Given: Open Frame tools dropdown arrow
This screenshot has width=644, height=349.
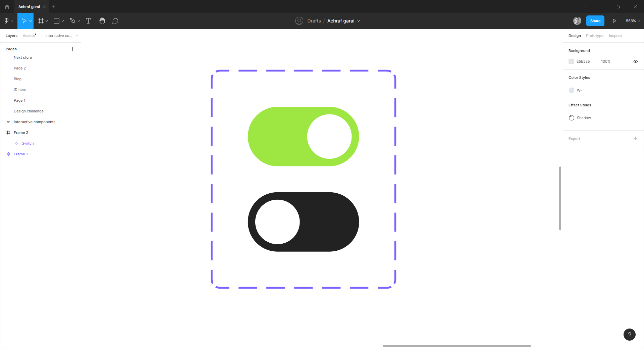Looking at the screenshot, I should pyautogui.click(x=47, y=21).
